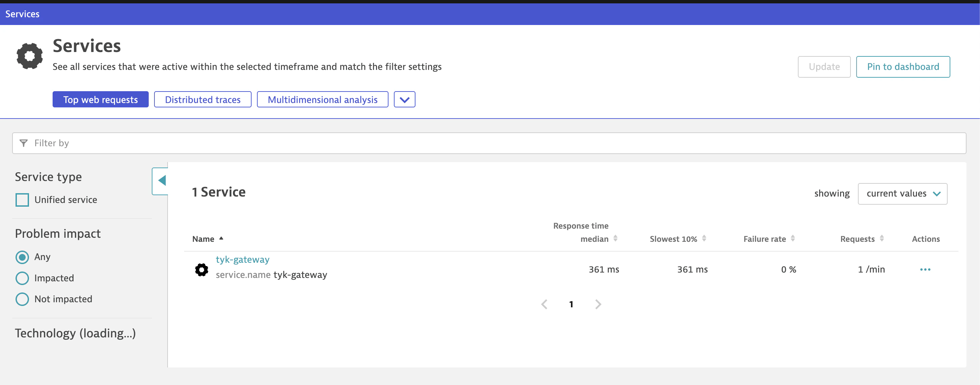
Task: Switch to Multidimensional analysis
Action: [322, 99]
